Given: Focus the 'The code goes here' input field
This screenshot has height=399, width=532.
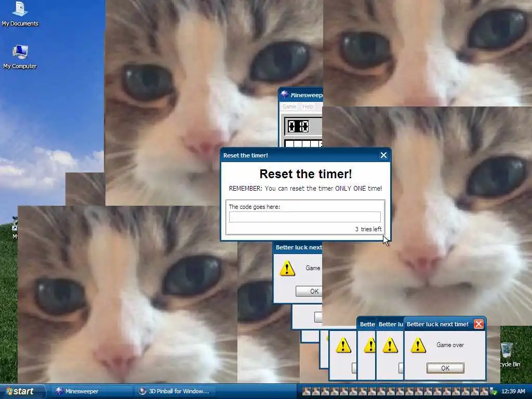Looking at the screenshot, I should point(304,217).
